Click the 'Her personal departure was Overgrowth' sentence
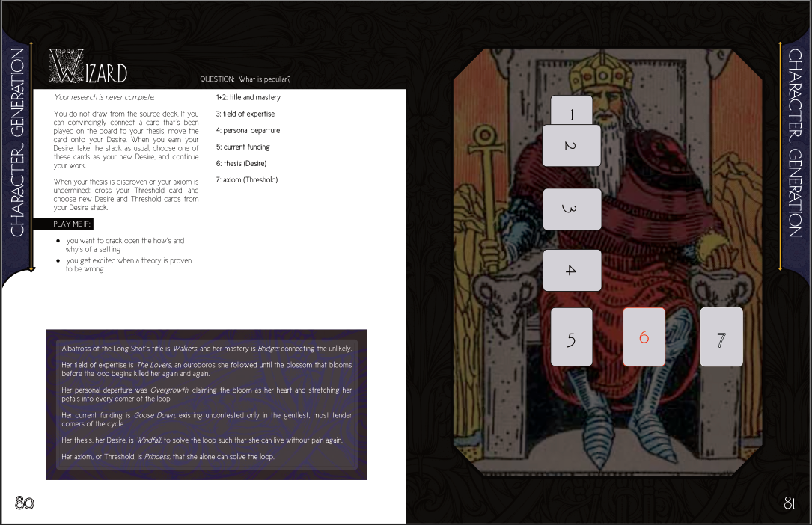 pyautogui.click(x=207, y=394)
